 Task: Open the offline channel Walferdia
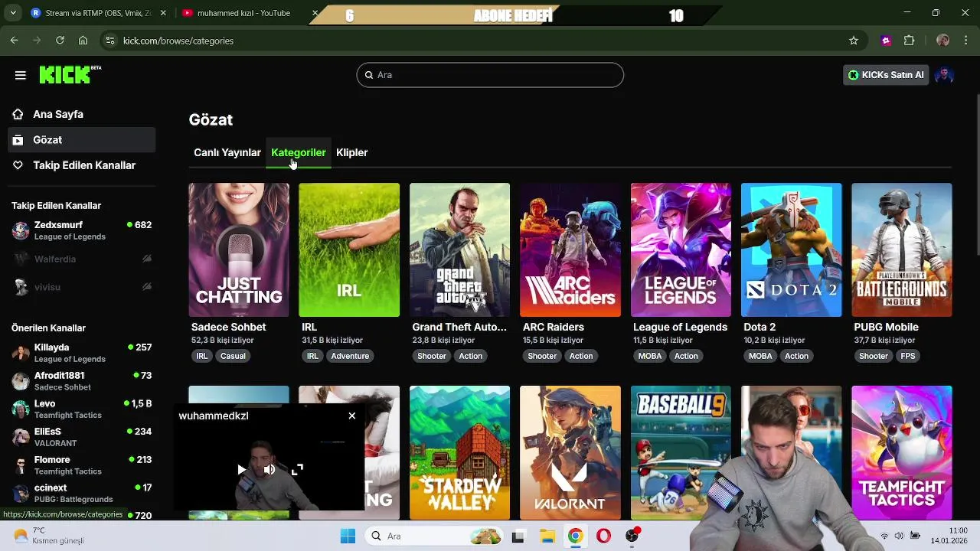coord(81,259)
